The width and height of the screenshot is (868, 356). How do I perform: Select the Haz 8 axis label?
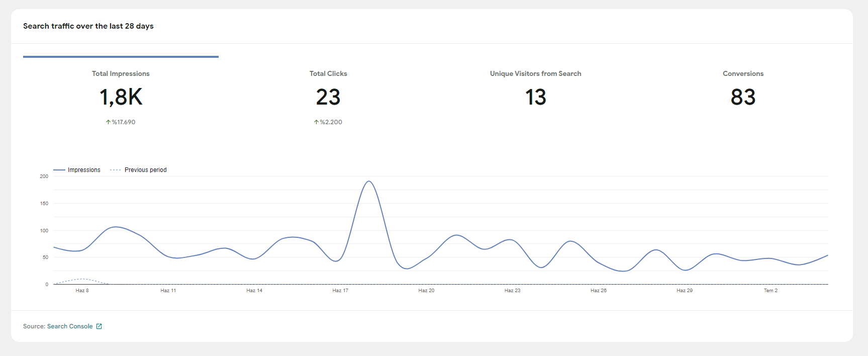[x=82, y=291]
